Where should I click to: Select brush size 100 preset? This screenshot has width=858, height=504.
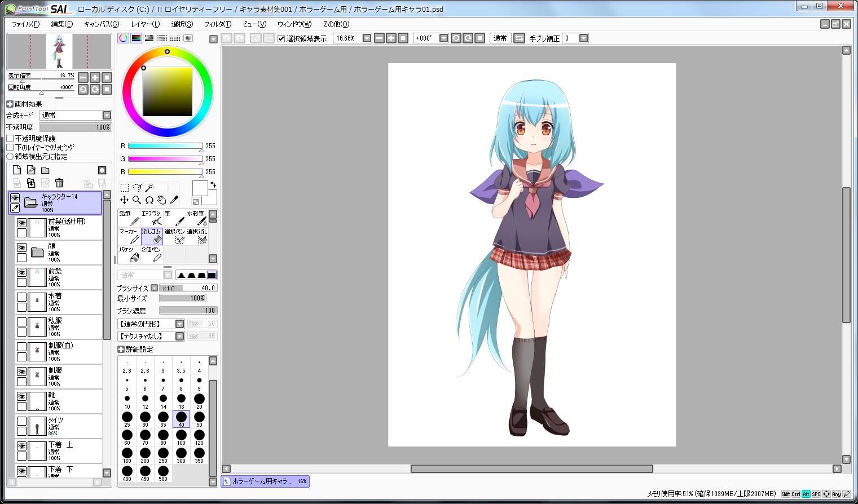point(181,437)
